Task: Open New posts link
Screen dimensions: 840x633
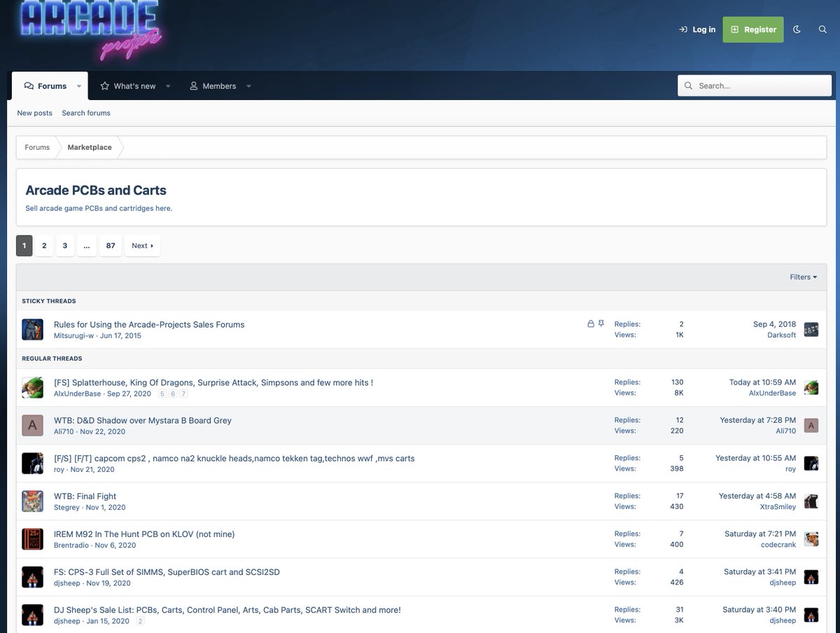Action: click(34, 113)
